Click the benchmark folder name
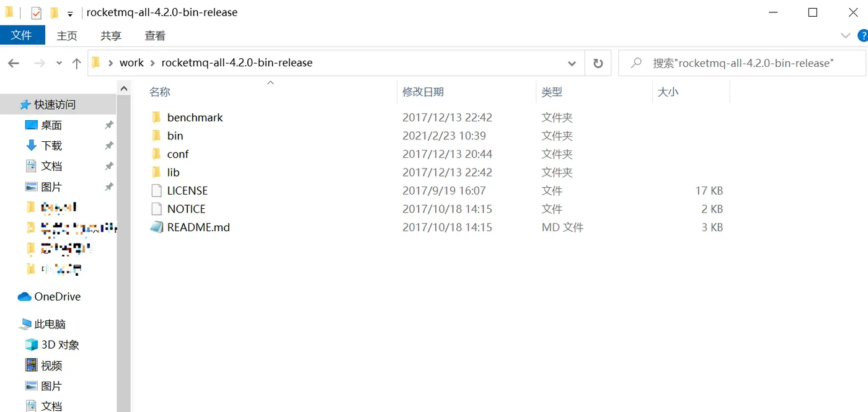Screen dimensions: 868x412 pos(195,117)
